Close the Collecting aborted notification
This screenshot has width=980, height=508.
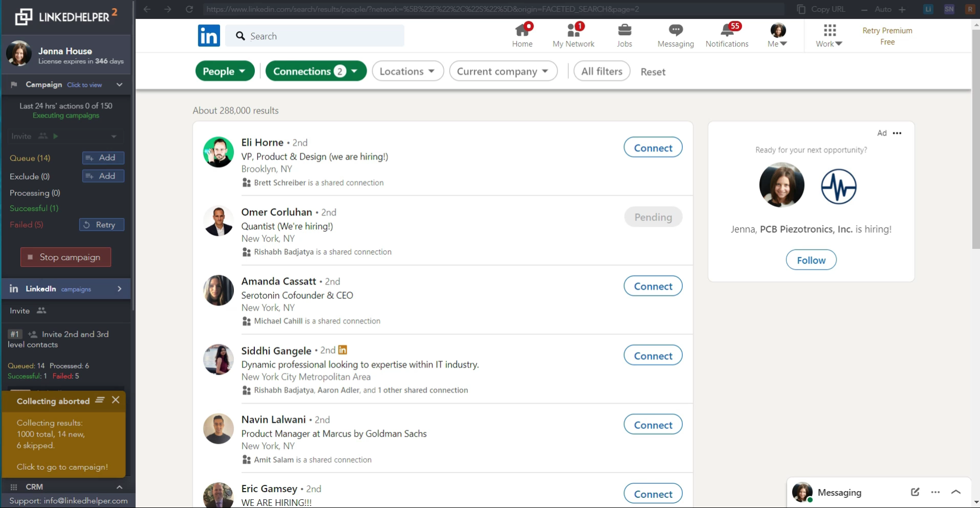116,400
